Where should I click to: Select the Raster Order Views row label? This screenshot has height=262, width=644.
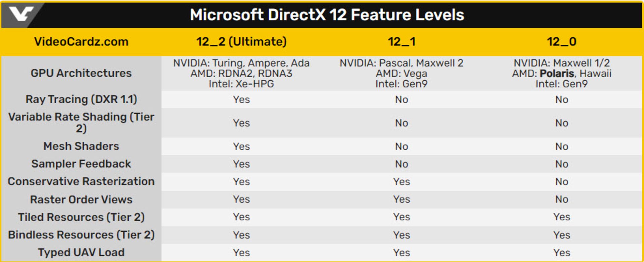[x=81, y=199]
